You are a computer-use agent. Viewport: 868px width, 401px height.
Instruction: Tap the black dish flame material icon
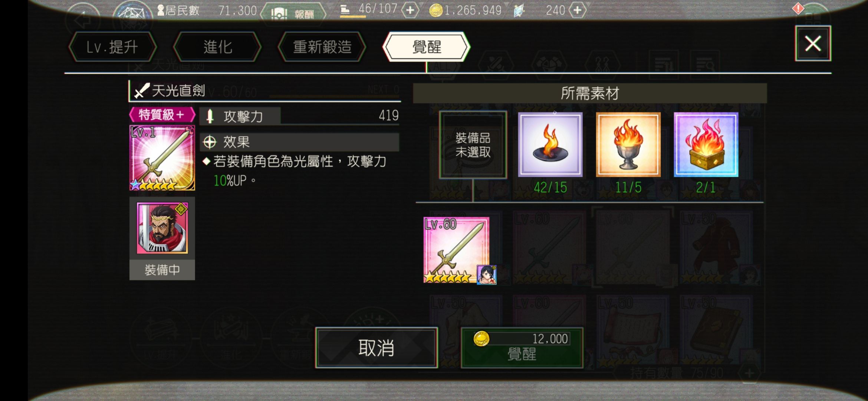tap(550, 144)
